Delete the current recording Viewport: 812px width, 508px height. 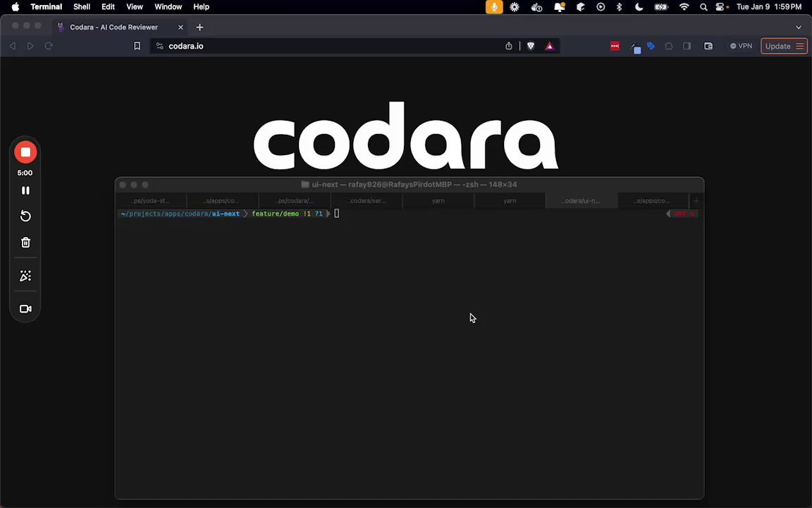(25, 242)
